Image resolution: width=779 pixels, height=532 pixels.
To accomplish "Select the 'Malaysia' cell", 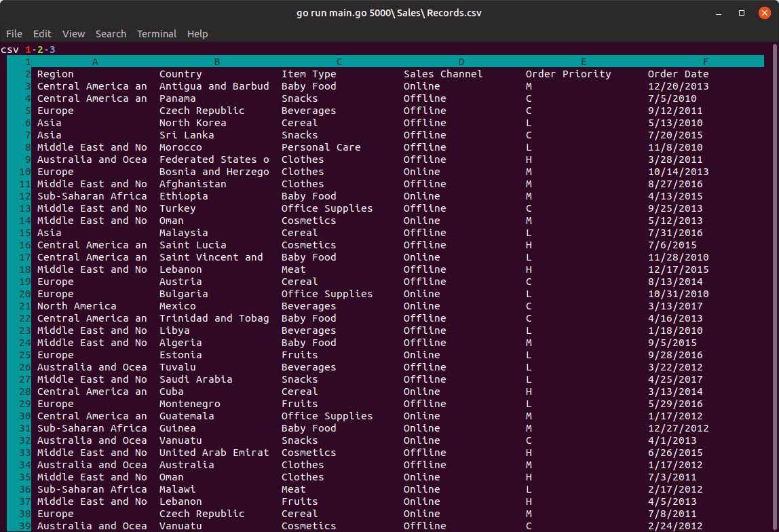I will [x=184, y=233].
